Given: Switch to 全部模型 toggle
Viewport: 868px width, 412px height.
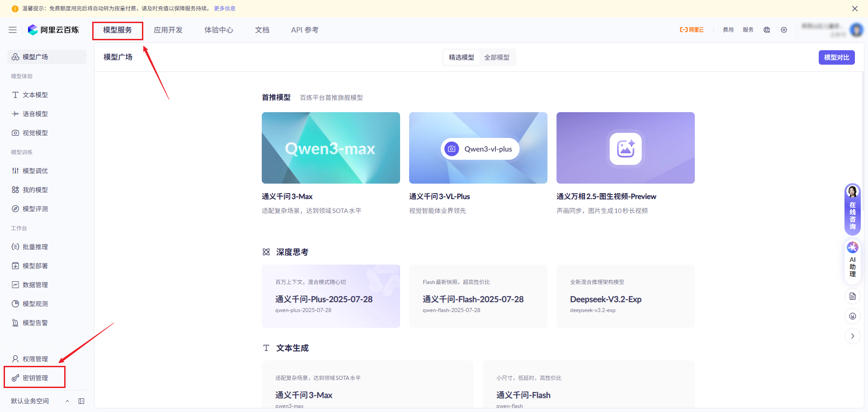Looking at the screenshot, I should pos(497,57).
